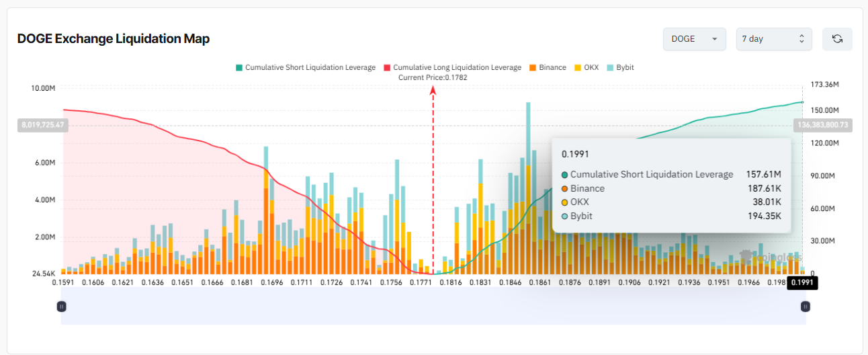Click the 0.1591 x-axis price label
This screenshot has height=355, width=868.
pyautogui.click(x=64, y=283)
